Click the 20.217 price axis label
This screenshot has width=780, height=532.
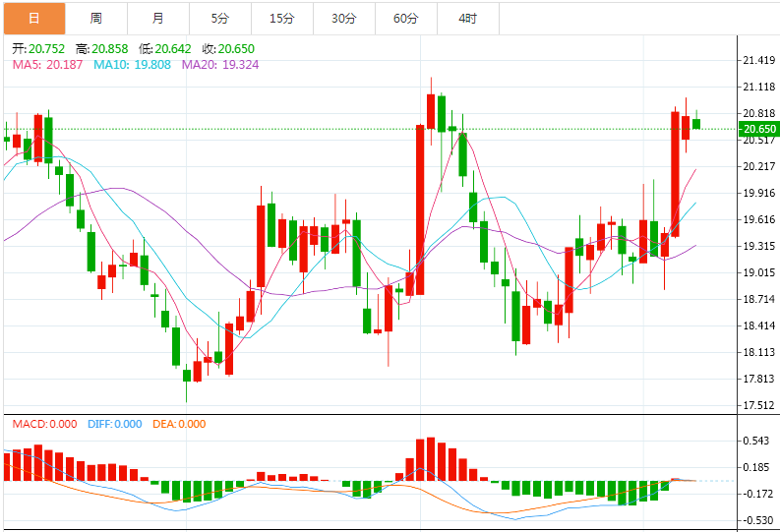(758, 166)
